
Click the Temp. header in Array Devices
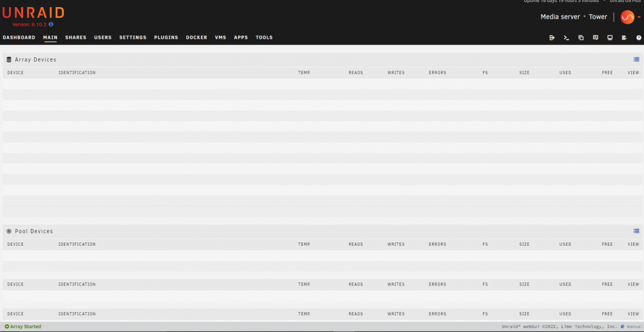pyautogui.click(x=305, y=73)
